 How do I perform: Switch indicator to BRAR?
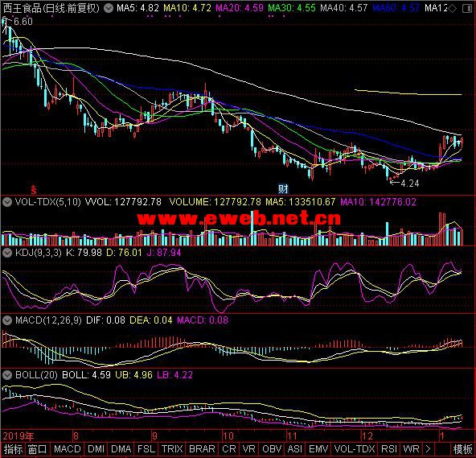(x=202, y=449)
